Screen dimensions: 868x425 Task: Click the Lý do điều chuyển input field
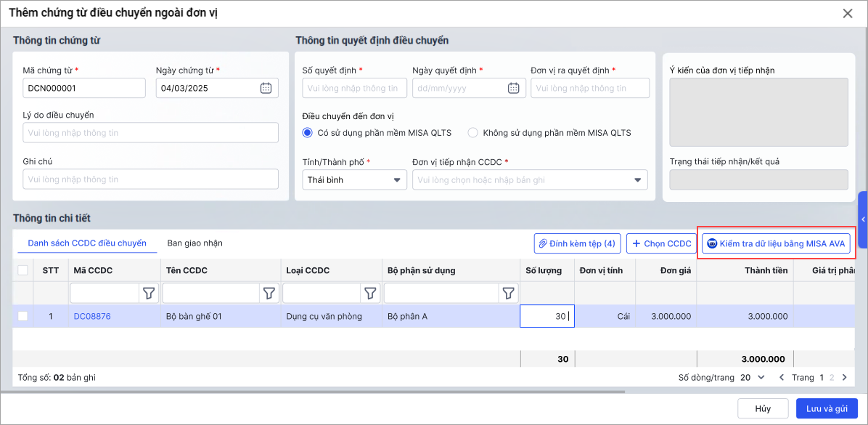(x=150, y=133)
